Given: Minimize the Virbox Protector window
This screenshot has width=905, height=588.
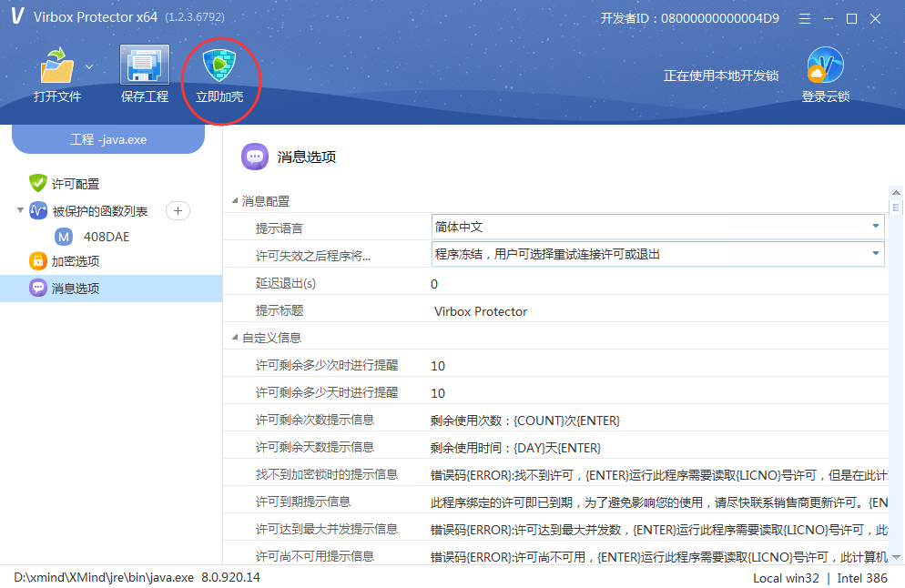Looking at the screenshot, I should pos(829,19).
